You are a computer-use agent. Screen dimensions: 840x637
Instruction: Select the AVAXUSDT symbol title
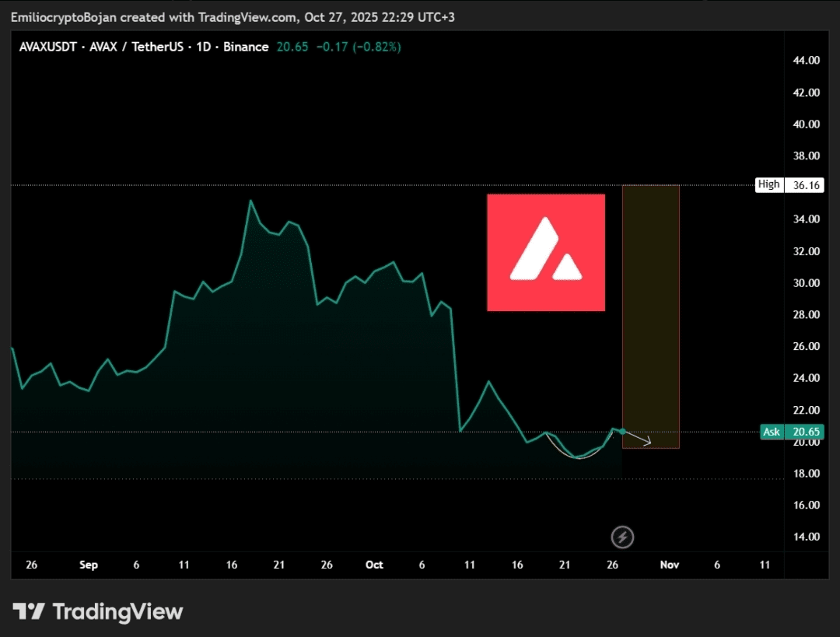48,47
